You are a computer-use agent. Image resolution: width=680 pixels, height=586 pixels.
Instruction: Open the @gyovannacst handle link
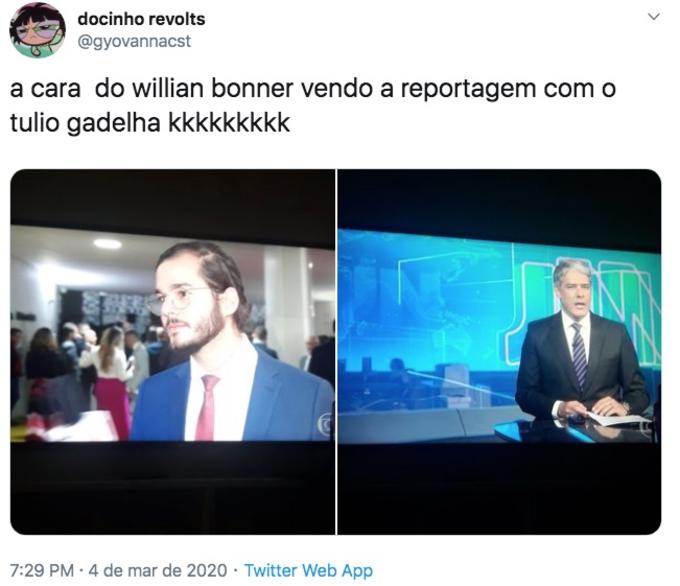134,41
